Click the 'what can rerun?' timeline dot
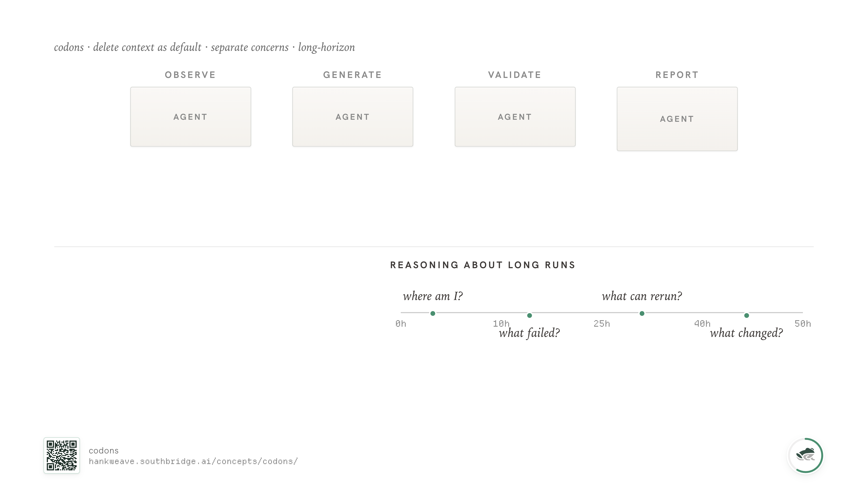 click(x=642, y=314)
